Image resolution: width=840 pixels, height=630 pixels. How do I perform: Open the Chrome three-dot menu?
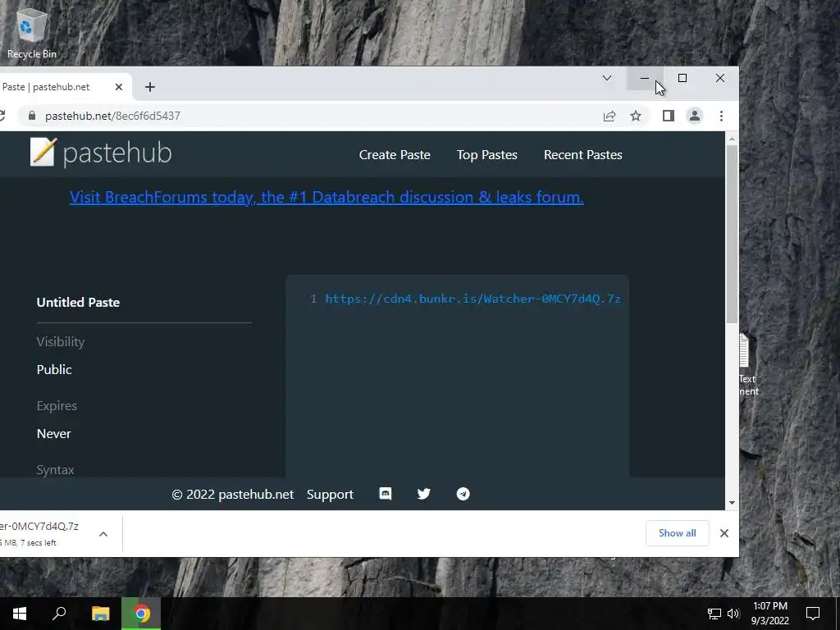point(721,116)
